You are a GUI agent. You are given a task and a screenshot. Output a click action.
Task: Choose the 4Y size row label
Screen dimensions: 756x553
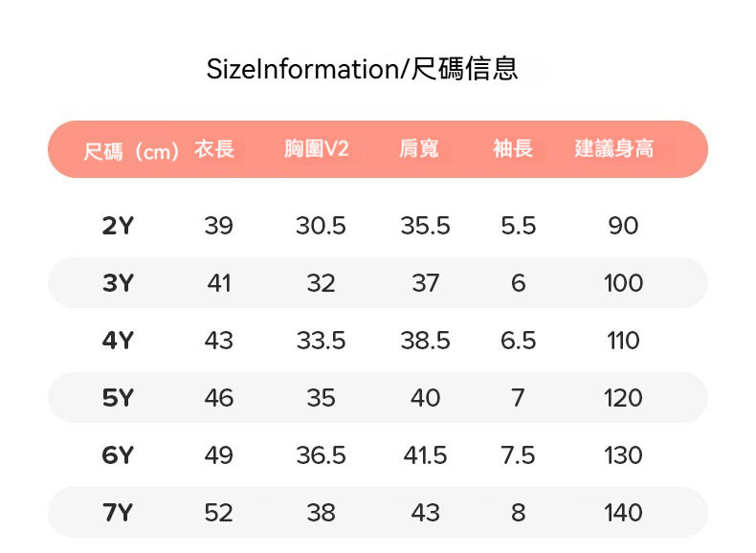pos(118,341)
